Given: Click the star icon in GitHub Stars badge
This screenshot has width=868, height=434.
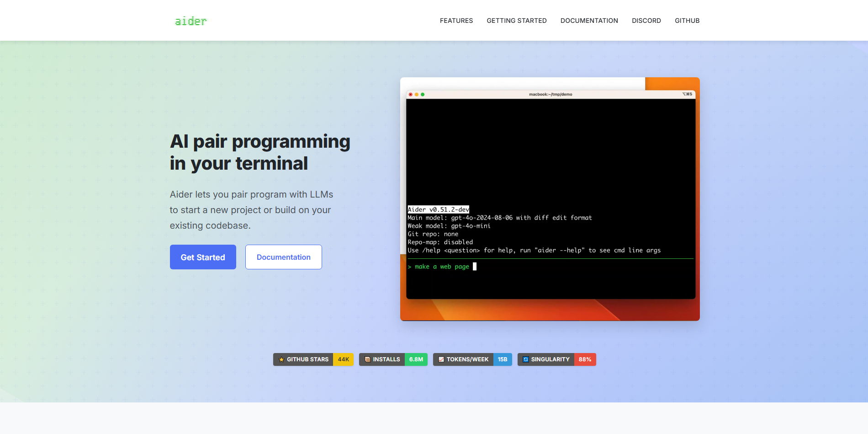Looking at the screenshot, I should coord(281,359).
